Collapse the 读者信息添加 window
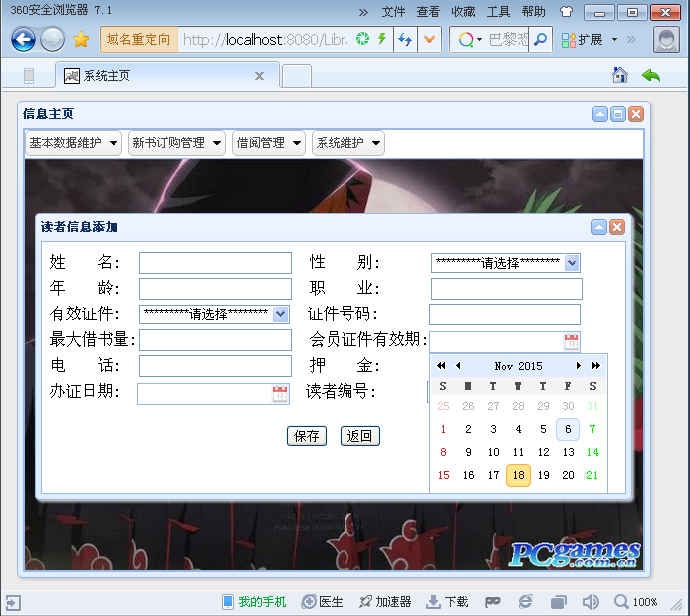The image size is (690, 616). 599,227
